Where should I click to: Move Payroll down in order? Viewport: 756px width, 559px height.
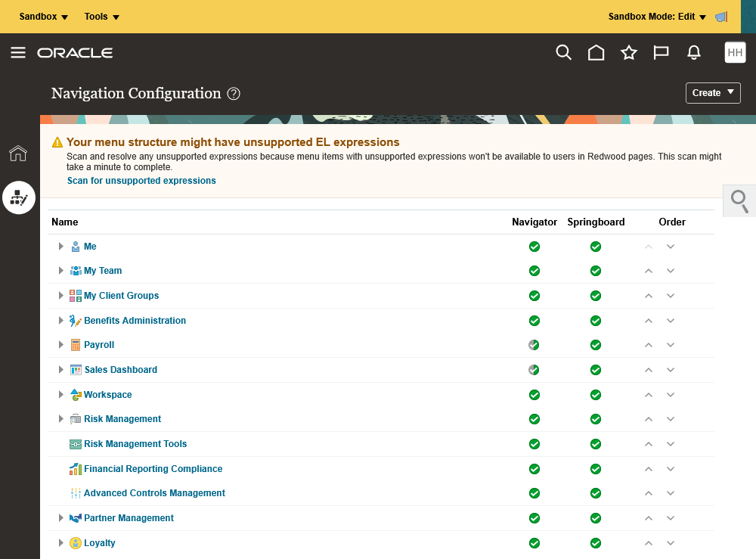(671, 345)
